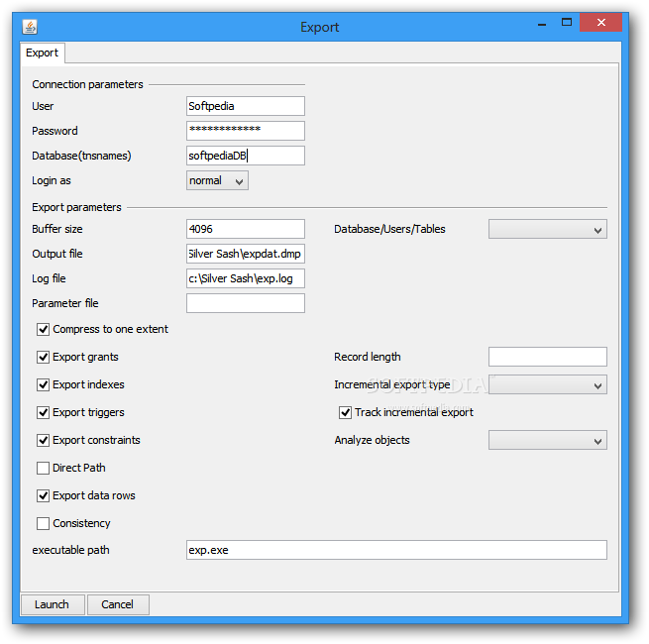The width and height of the screenshot is (649, 644).
Task: Click the Connection parameters heading
Action: (x=87, y=84)
